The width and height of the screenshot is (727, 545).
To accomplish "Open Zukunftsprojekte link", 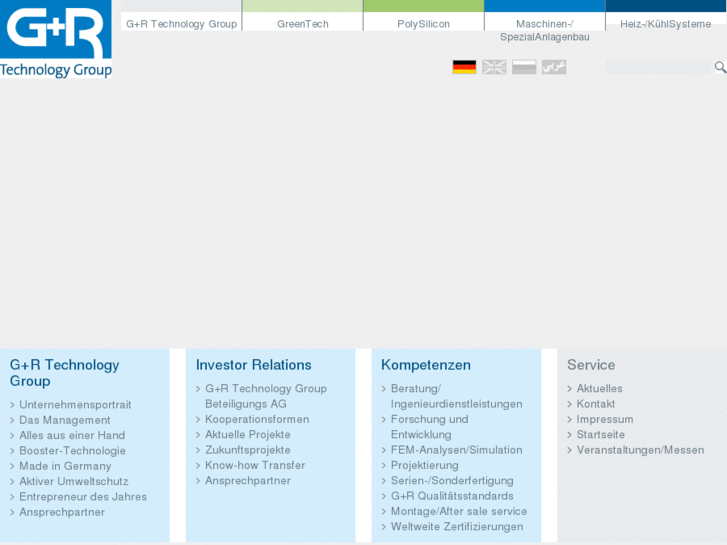I will click(x=248, y=449).
